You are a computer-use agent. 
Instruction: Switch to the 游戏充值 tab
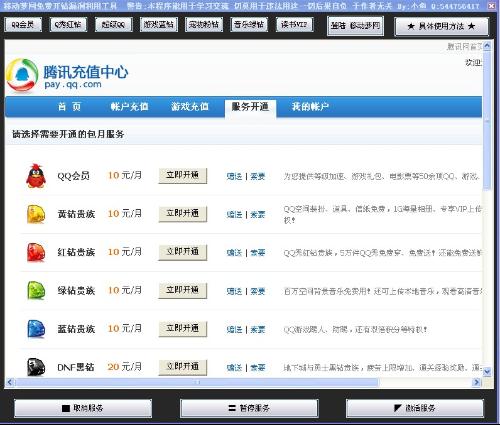pyautogui.click(x=190, y=107)
